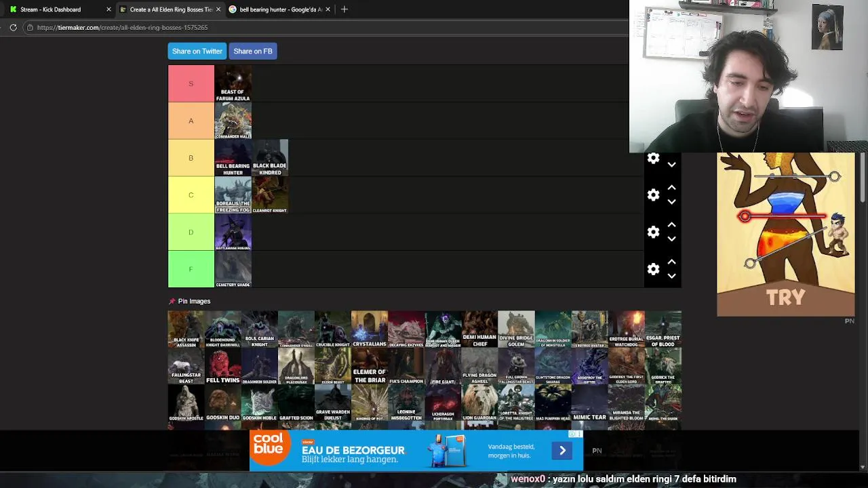Select the yellow-orange B tier label
The height and width of the screenshot is (488, 868).
pos(191,158)
